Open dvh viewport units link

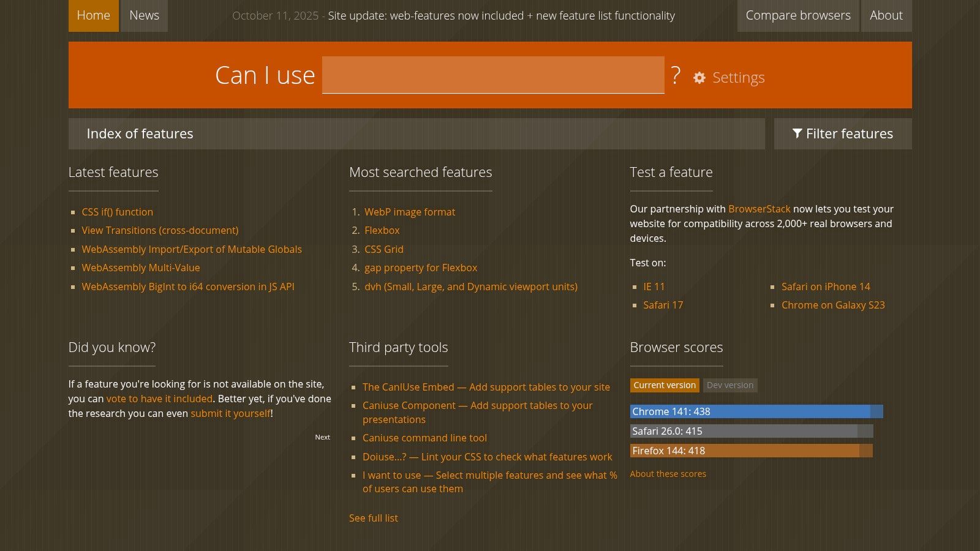pyautogui.click(x=471, y=287)
